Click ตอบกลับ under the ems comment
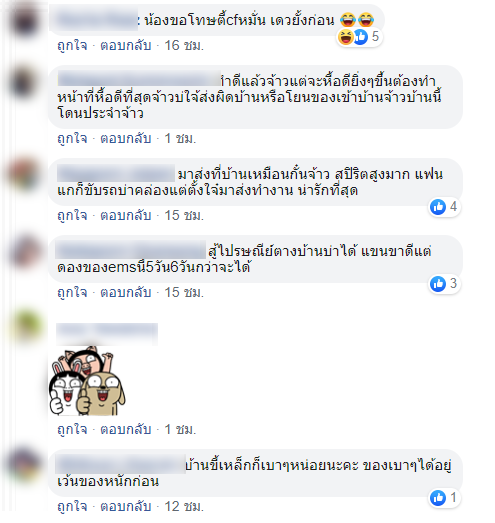The height and width of the screenshot is (523, 495). [x=126, y=293]
